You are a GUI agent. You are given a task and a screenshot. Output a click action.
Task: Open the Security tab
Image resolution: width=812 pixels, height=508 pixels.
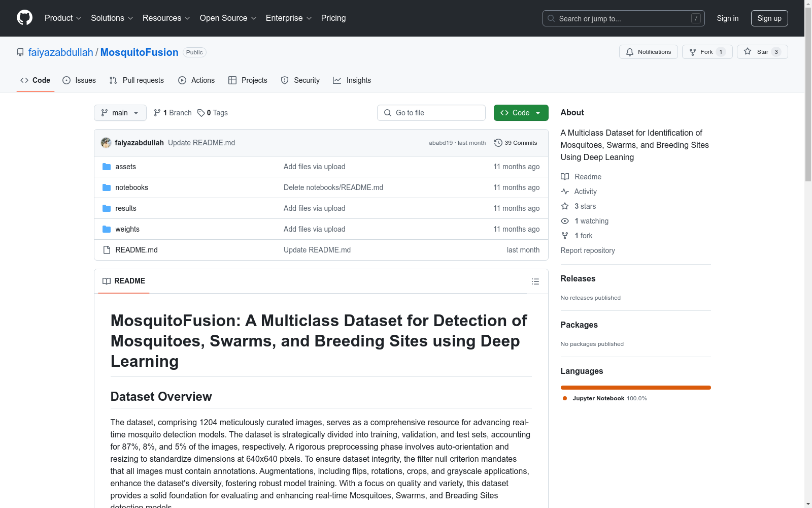click(300, 80)
